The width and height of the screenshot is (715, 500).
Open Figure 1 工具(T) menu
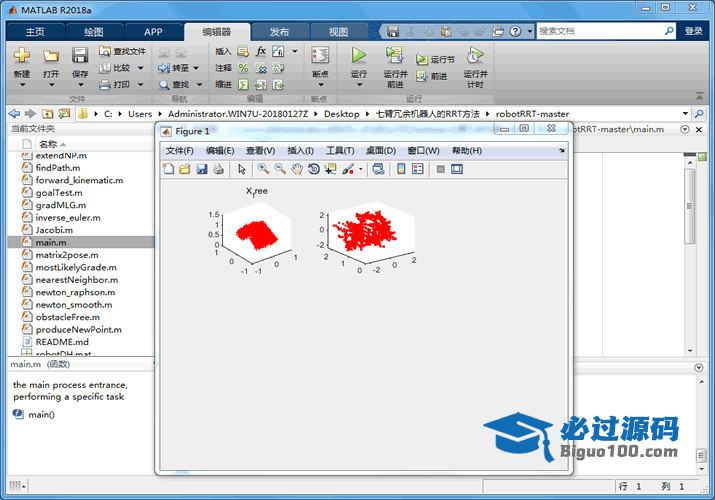(x=340, y=151)
